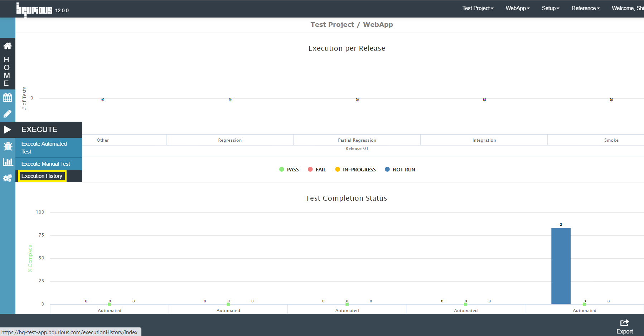Expand the Test Project dropdown
This screenshot has height=336, width=644.
click(478, 8)
